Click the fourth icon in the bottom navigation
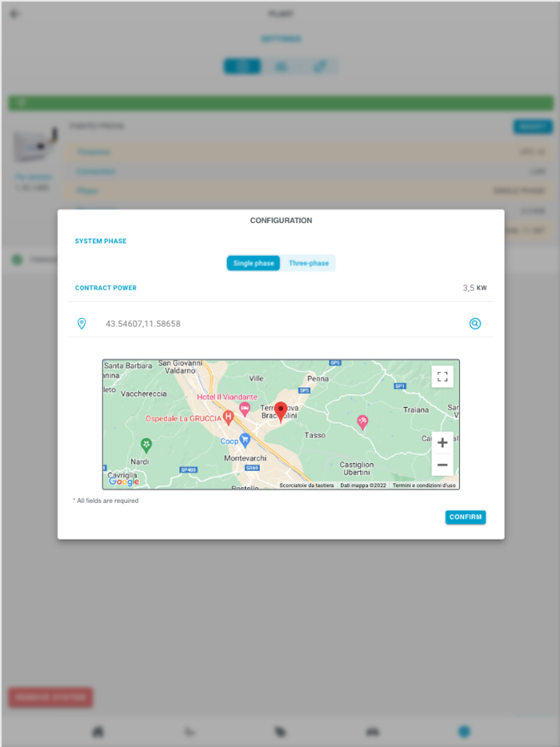Screen dimensions: 560x747 coord(372,731)
